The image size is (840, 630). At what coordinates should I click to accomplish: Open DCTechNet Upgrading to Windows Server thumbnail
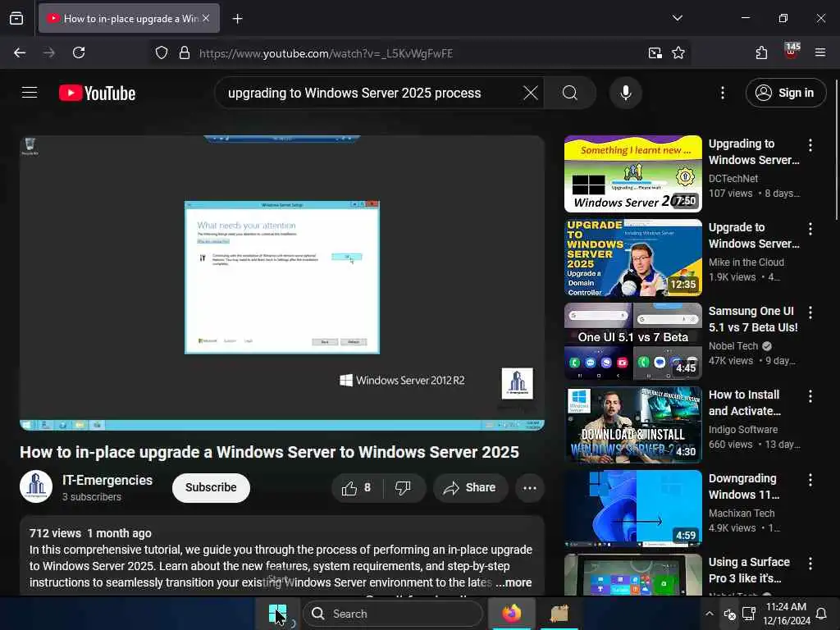click(x=632, y=174)
